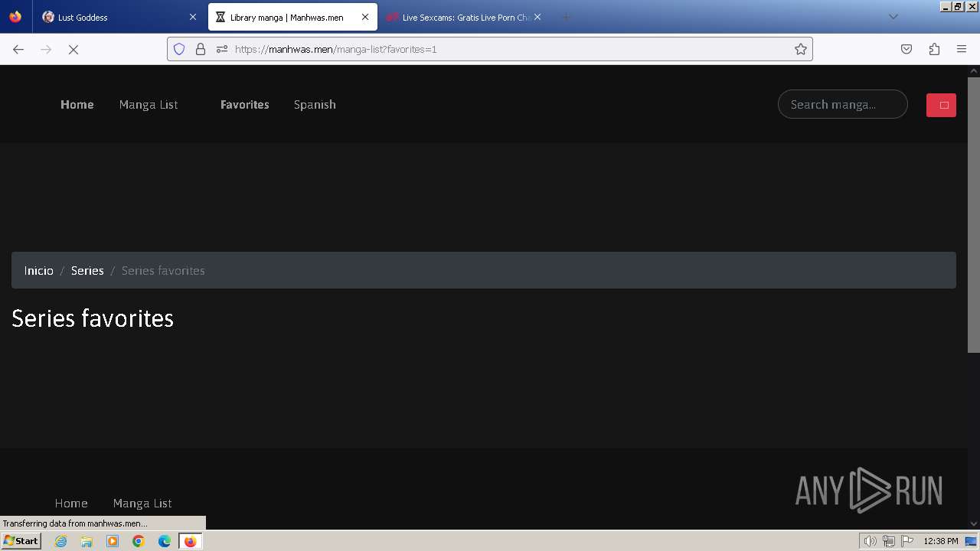Click the URL address bar
The width and height of the screenshot is (980, 551).
(x=490, y=49)
